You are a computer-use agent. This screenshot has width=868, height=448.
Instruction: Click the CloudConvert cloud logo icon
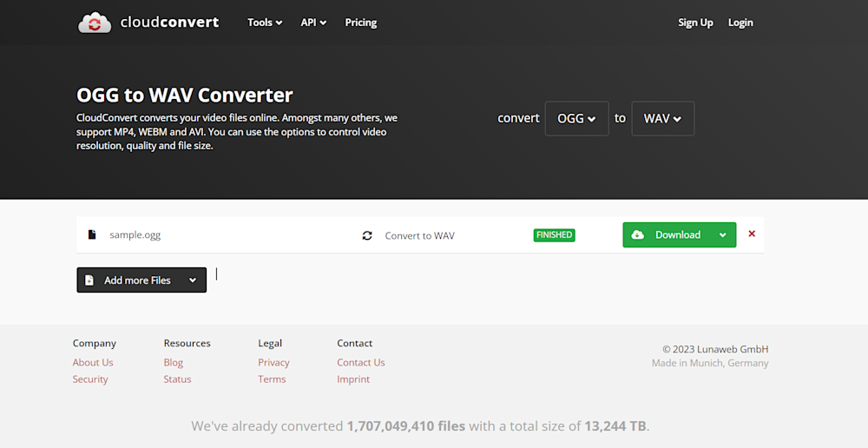point(95,23)
